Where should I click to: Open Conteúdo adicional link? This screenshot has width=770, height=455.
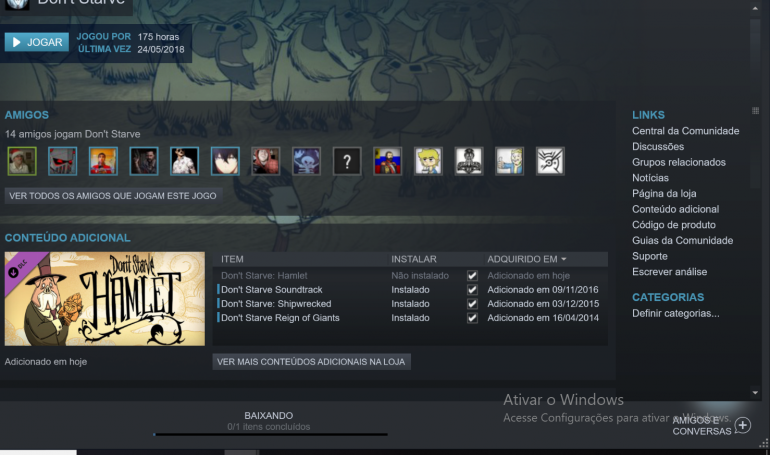[675, 210]
